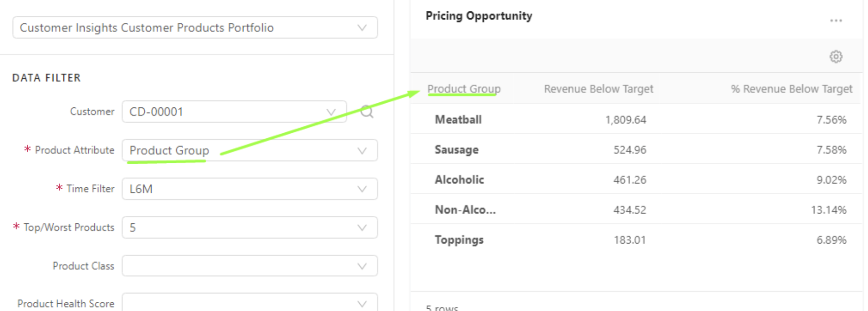This screenshot has width=868, height=311.
Task: Open the Customer CD-00001 dropdown
Action: [331, 112]
